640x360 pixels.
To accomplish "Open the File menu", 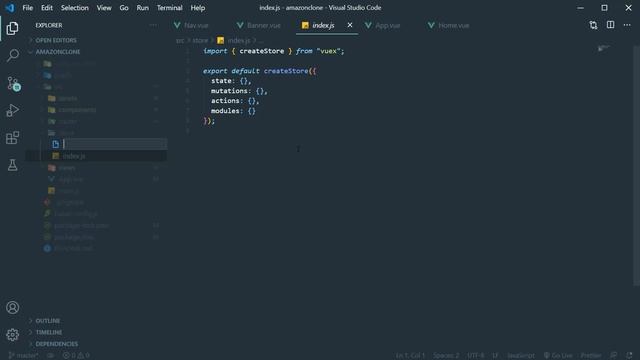I will pos(28,8).
